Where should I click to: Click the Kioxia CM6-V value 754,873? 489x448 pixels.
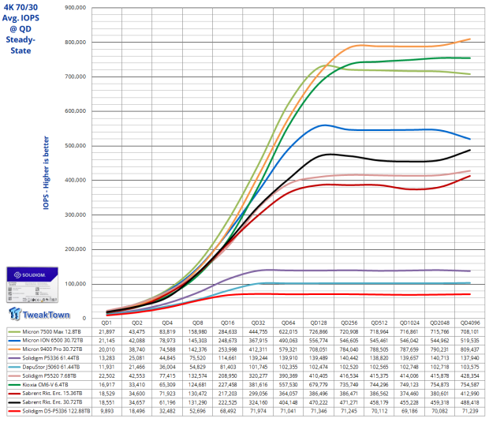(x=439, y=385)
